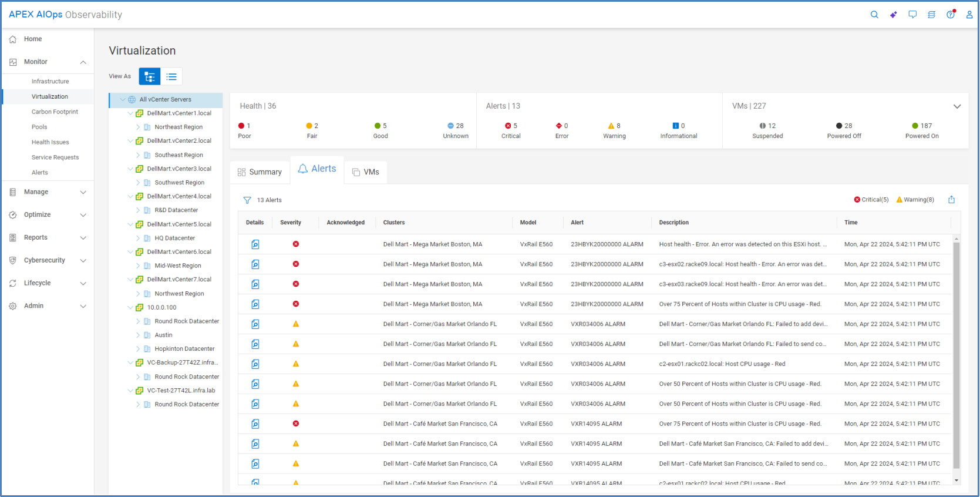Open the user profile icon
The height and width of the screenshot is (497, 980).
(969, 15)
